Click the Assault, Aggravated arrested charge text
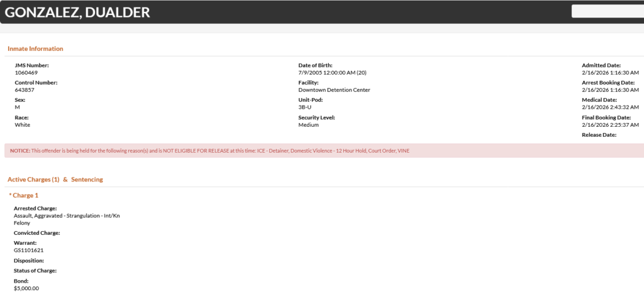The width and height of the screenshot is (644, 297). [x=67, y=215]
